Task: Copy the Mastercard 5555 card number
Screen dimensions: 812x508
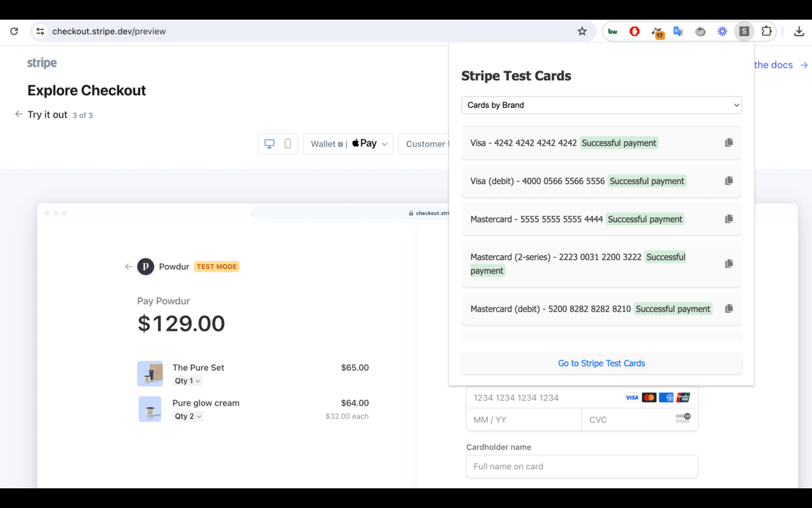Action: pos(728,218)
